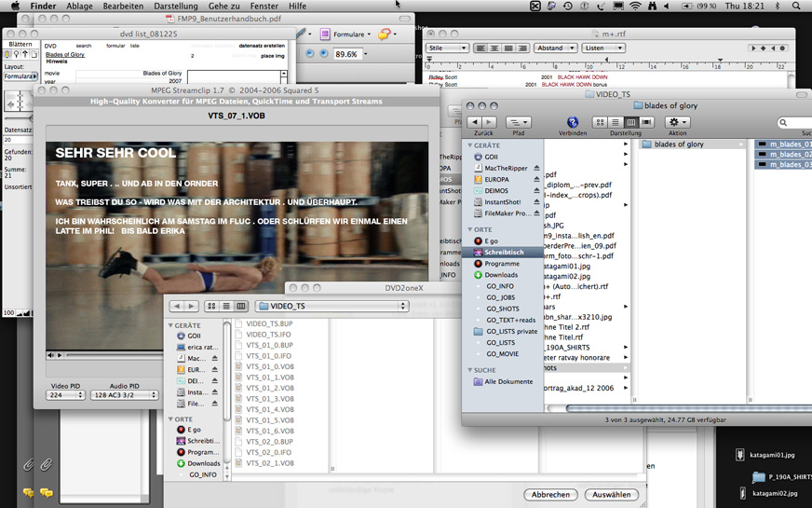Click the Verbinden icon in Finder toolbar
This screenshot has width=812, height=508.
click(572, 122)
